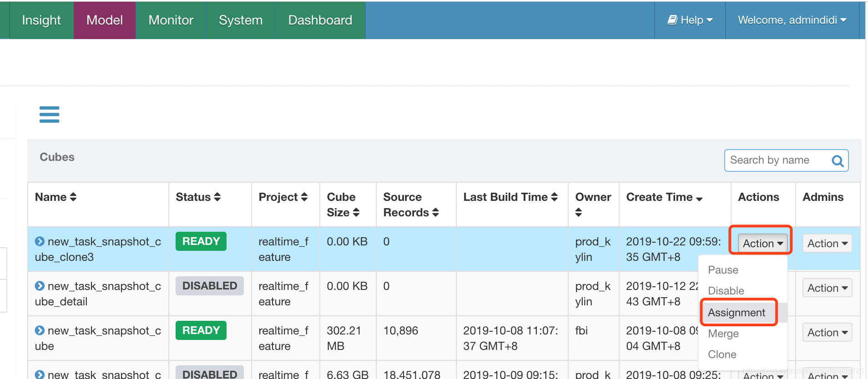
Task: Open Admins Action dropdown for cube_detail row
Action: click(827, 288)
